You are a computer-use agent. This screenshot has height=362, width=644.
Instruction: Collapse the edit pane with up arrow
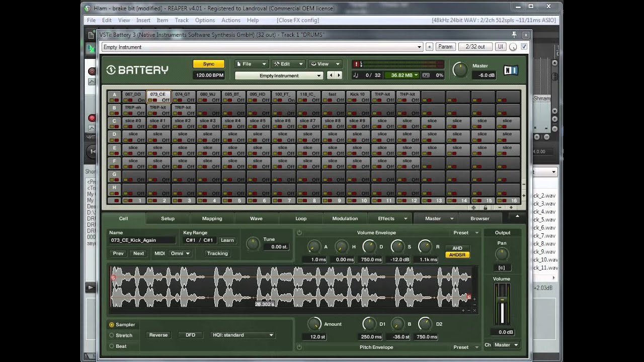517,217
